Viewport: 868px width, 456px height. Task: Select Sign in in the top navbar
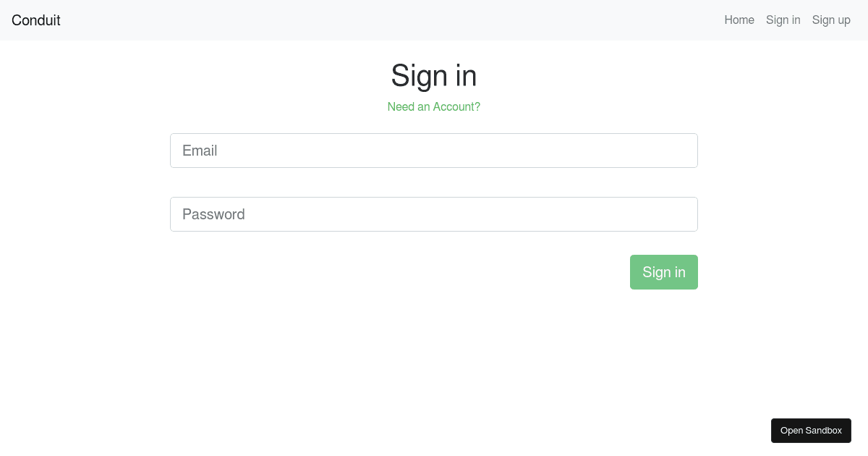pos(783,20)
